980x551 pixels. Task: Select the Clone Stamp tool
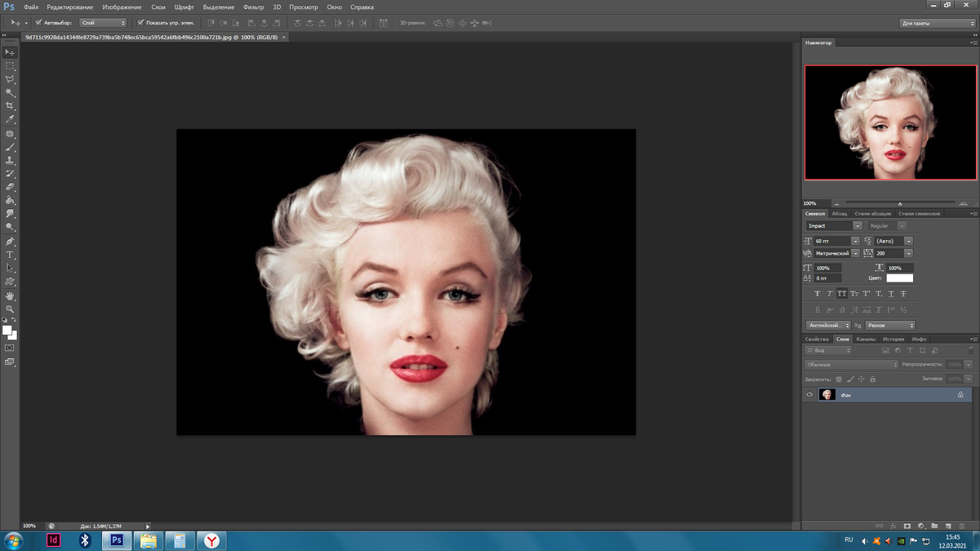10,161
